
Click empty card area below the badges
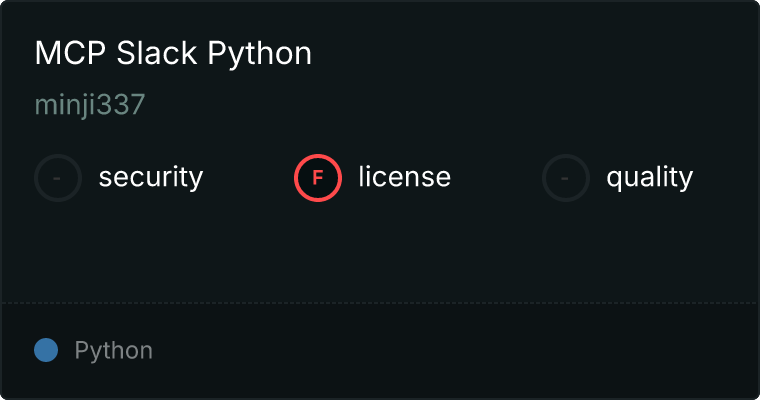[380, 250]
